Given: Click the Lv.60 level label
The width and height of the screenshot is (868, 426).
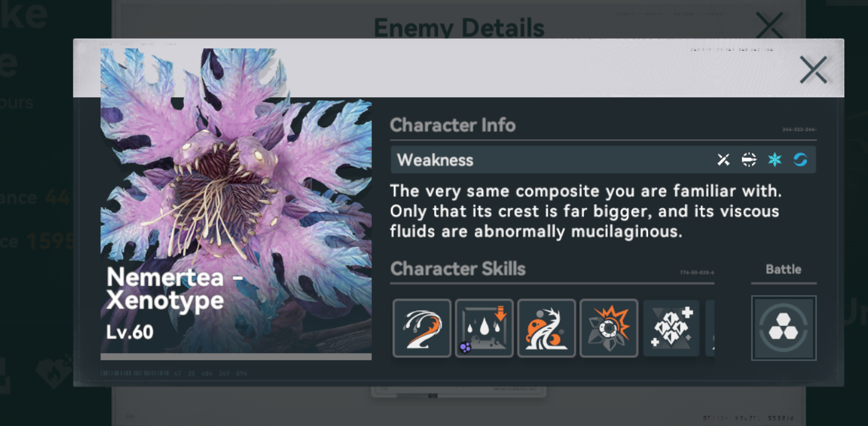Looking at the screenshot, I should (x=129, y=332).
